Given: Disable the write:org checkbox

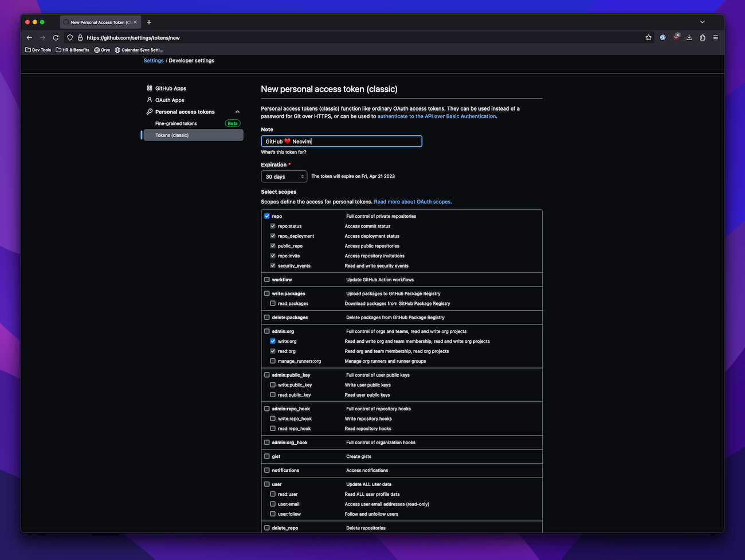Looking at the screenshot, I should [272, 341].
